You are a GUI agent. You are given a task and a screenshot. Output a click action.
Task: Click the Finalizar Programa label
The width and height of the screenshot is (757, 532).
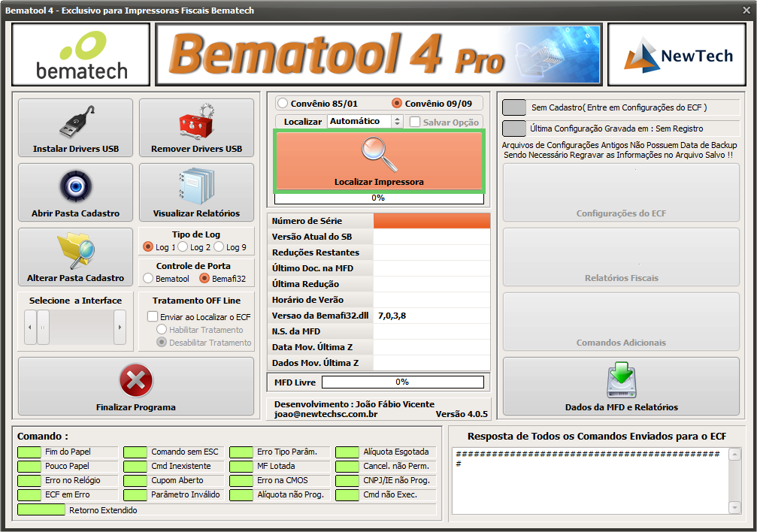(135, 407)
